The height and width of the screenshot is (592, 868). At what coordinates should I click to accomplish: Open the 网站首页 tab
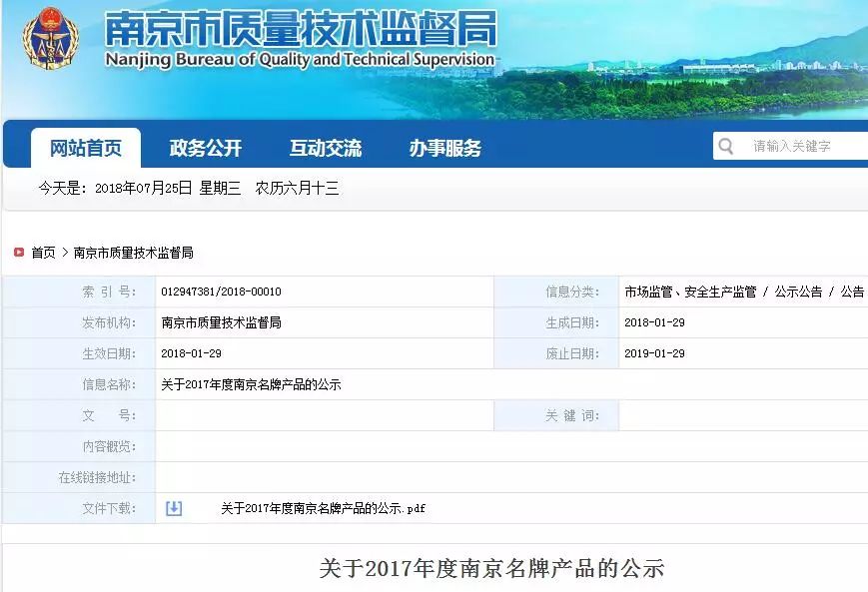point(86,149)
